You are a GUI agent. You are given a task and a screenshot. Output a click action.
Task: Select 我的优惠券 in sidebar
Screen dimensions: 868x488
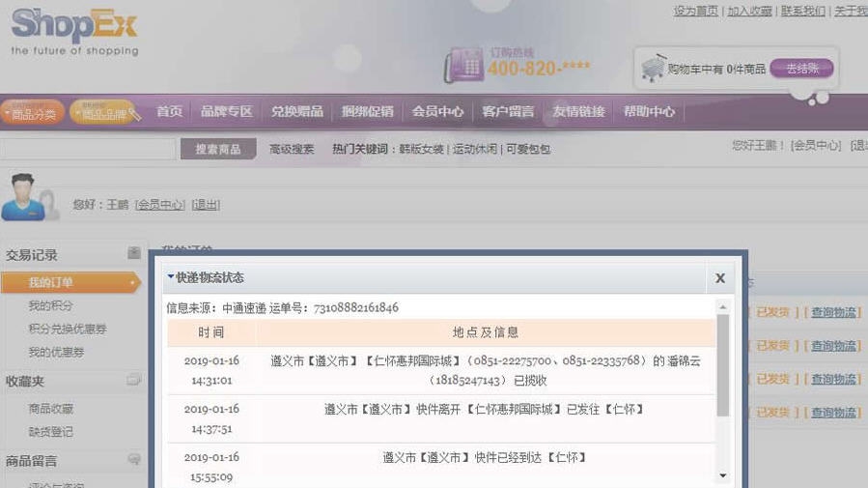56,352
